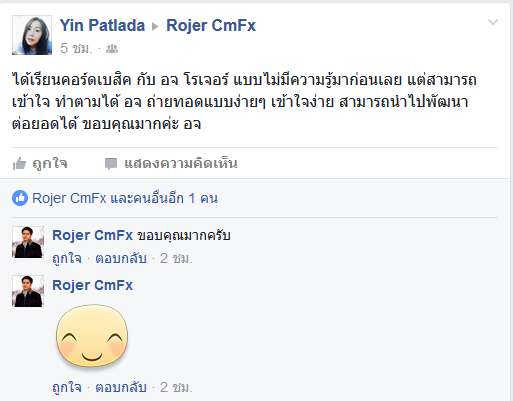This screenshot has height=401, width=513.
Task: Click the thumbs-up ถูกใจ icon under post
Action: 19,164
